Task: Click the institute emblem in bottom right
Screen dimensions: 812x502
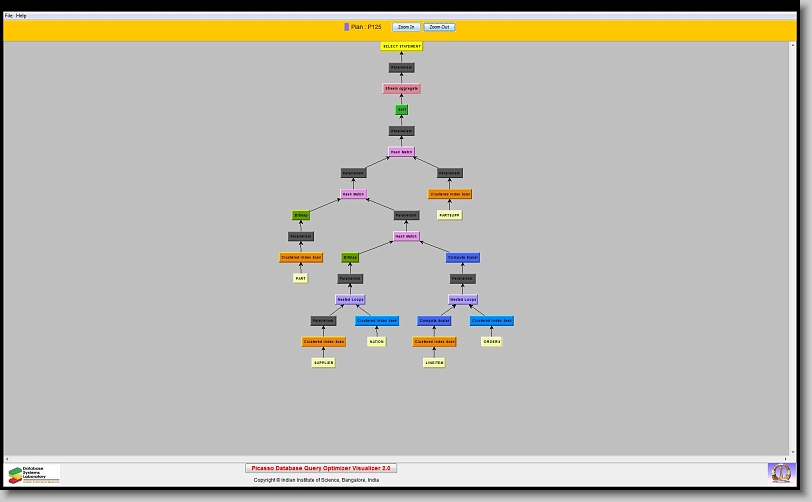Action: [x=779, y=472]
